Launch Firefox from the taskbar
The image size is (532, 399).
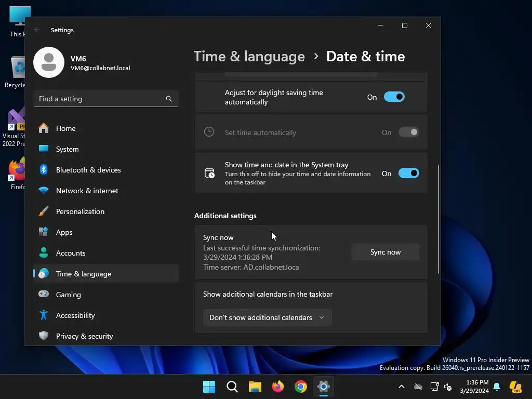[x=278, y=387]
